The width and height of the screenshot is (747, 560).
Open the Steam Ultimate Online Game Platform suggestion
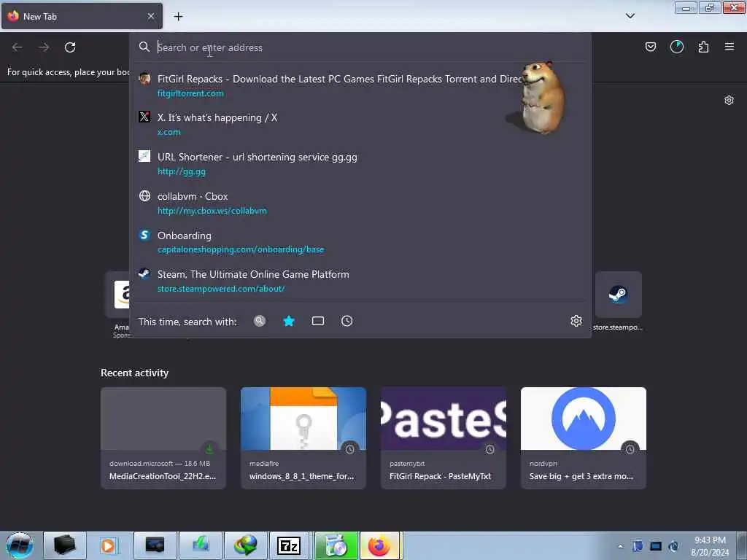[360, 281]
